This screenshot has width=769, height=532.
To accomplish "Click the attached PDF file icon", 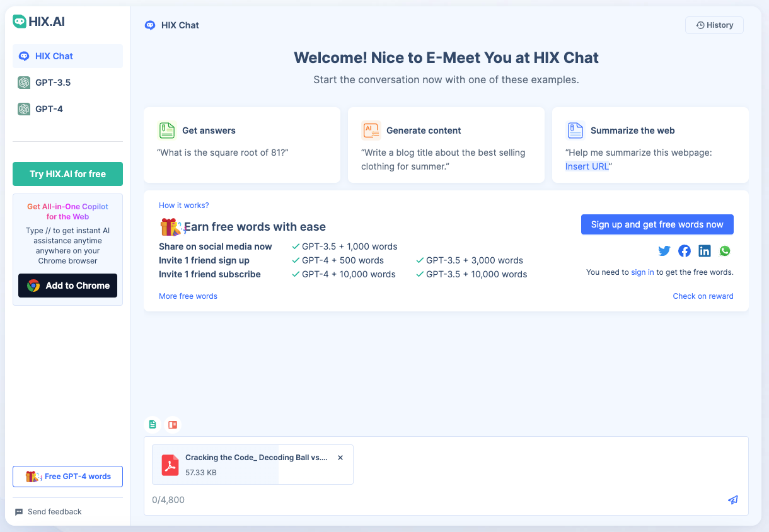I will (170, 465).
